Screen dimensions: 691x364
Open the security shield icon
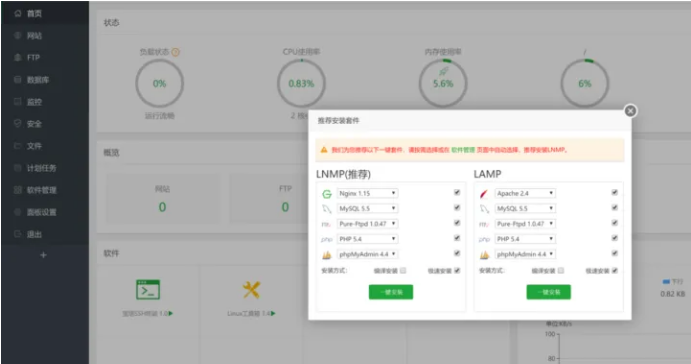[18, 123]
